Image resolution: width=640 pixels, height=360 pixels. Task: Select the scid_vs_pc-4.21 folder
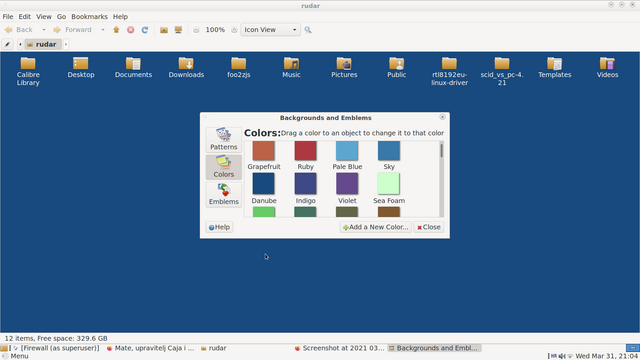(502, 71)
